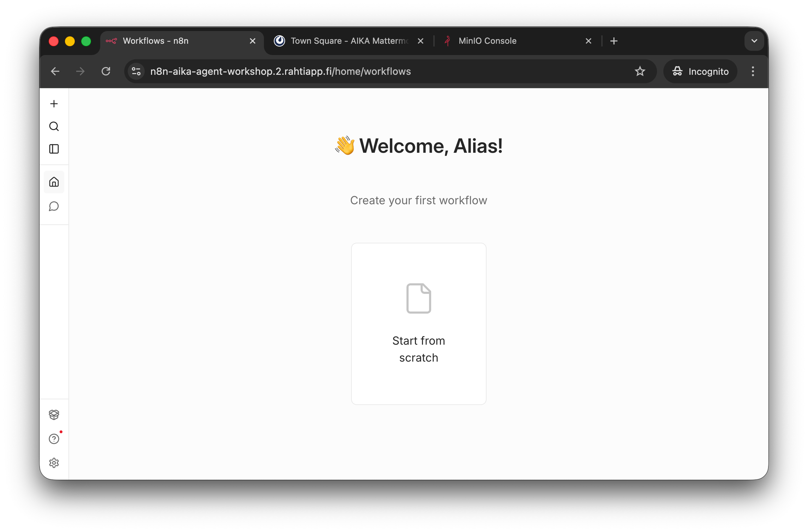808x532 pixels.
Task: Click the Incognito indicator button
Action: tap(700, 71)
